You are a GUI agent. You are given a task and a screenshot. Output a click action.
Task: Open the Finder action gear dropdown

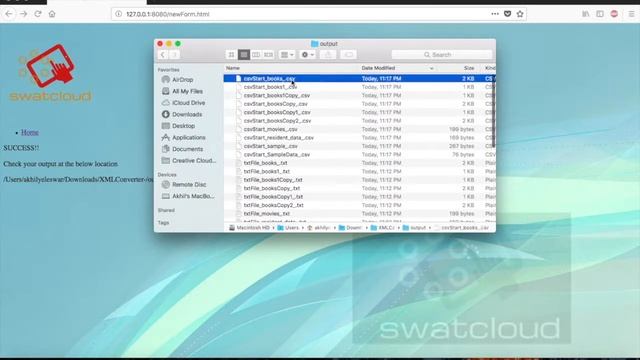307,55
